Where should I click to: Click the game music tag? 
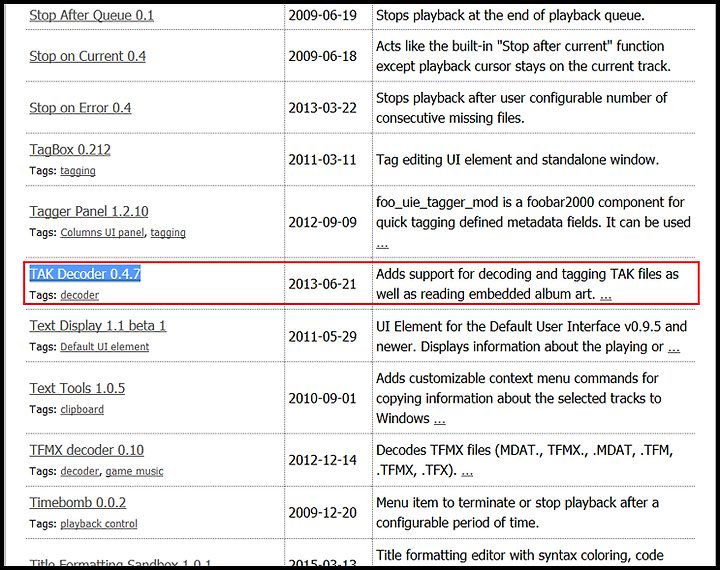click(135, 471)
